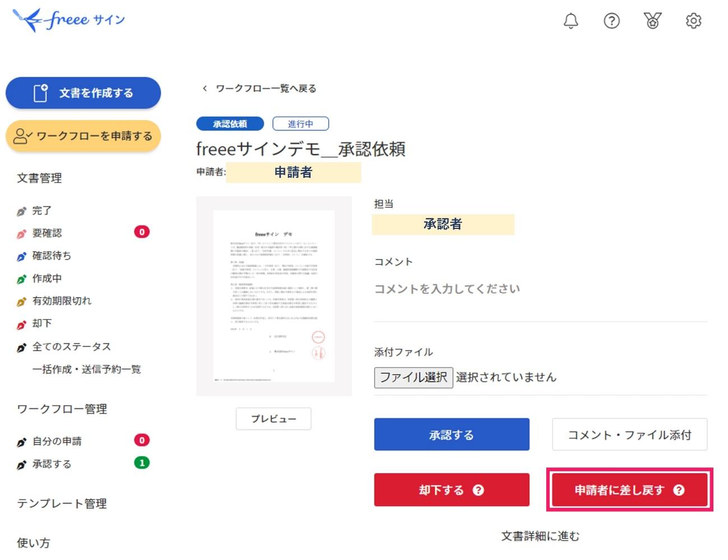Click the back chevron before ワークフロー一覧へ戻る
The width and height of the screenshot is (728, 560).
[x=205, y=88]
